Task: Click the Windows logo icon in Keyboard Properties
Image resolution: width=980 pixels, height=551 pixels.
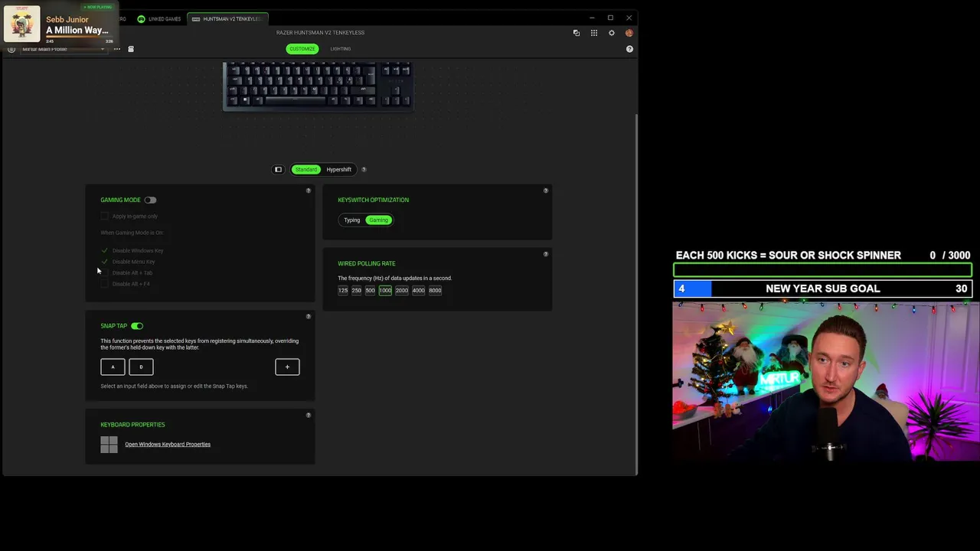Action: pos(109,445)
